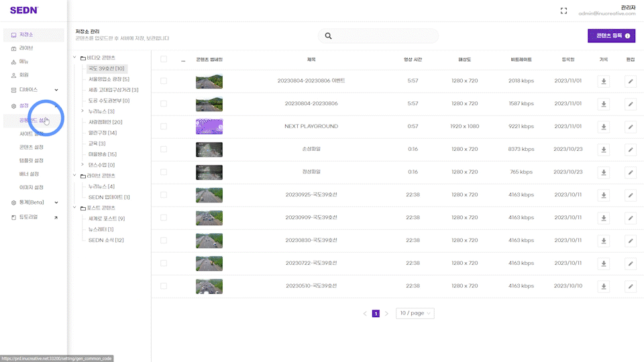Edit the 정상파일 entry
Screen dimensions: 644x362
pyautogui.click(x=631, y=172)
